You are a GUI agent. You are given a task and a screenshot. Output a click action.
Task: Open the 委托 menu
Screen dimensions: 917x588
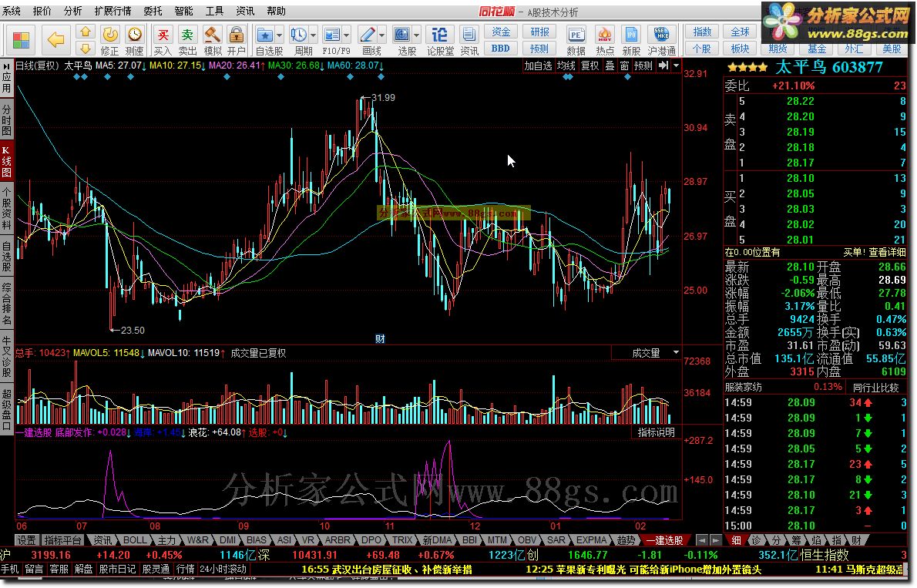click(153, 11)
